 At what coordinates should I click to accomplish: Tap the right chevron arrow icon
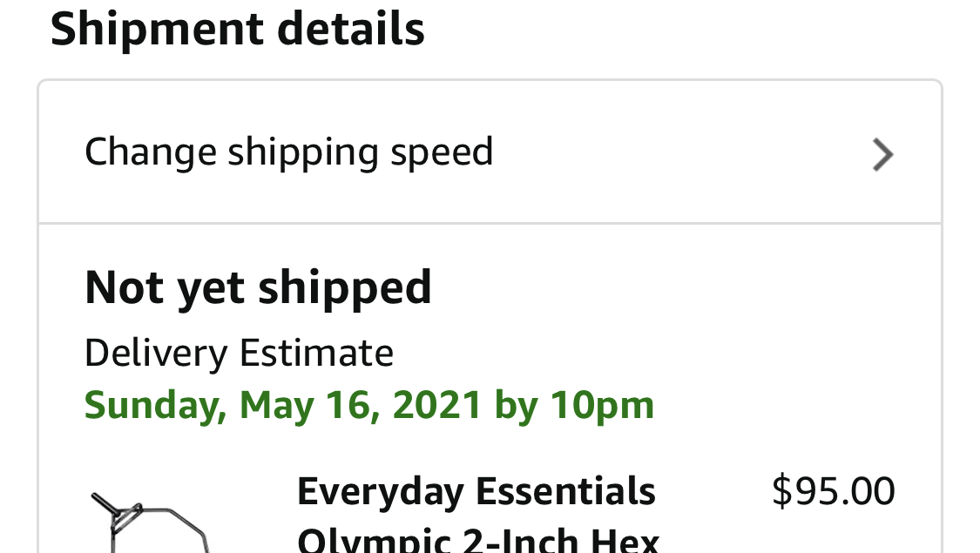coord(882,154)
